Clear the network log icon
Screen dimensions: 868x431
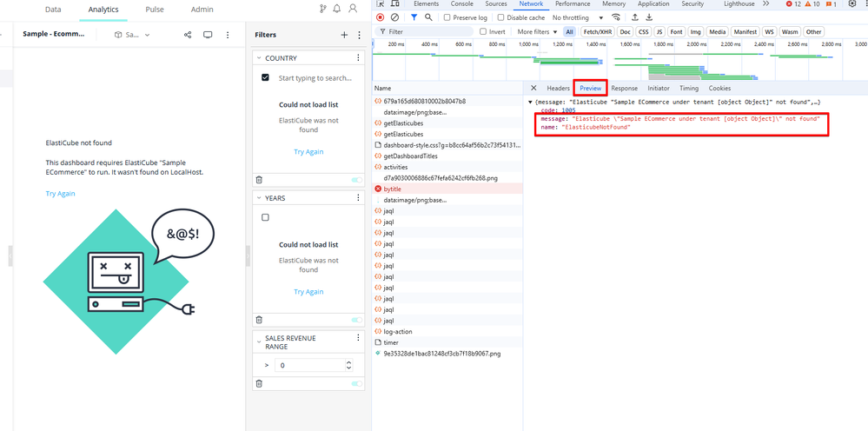coord(395,17)
